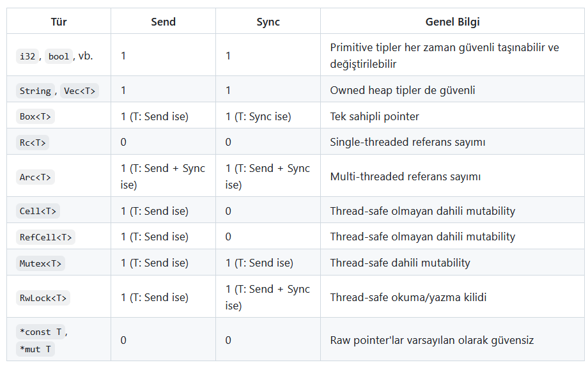
Task: Click the Send column header
Action: coord(163,22)
